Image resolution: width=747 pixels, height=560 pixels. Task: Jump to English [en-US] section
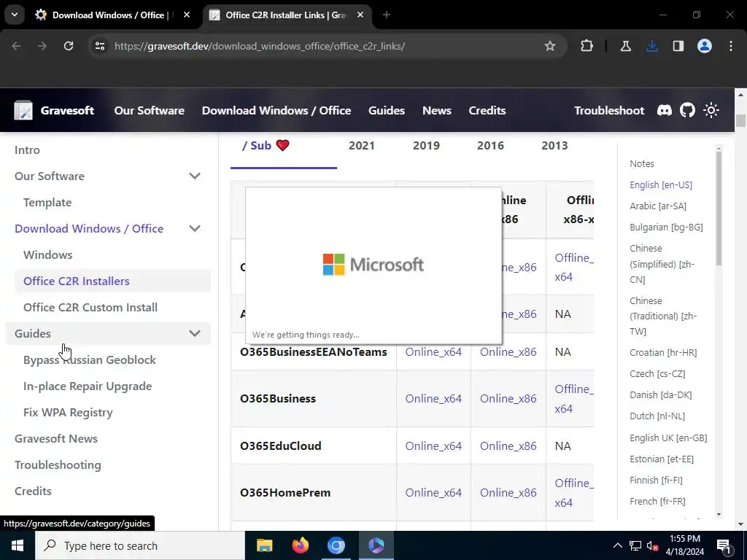coord(661,184)
